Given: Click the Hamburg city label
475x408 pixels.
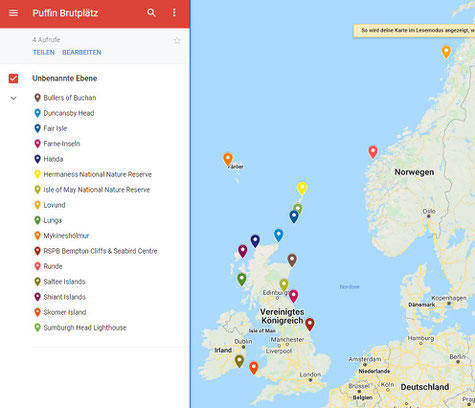Looking at the screenshot, I should tap(421, 338).
